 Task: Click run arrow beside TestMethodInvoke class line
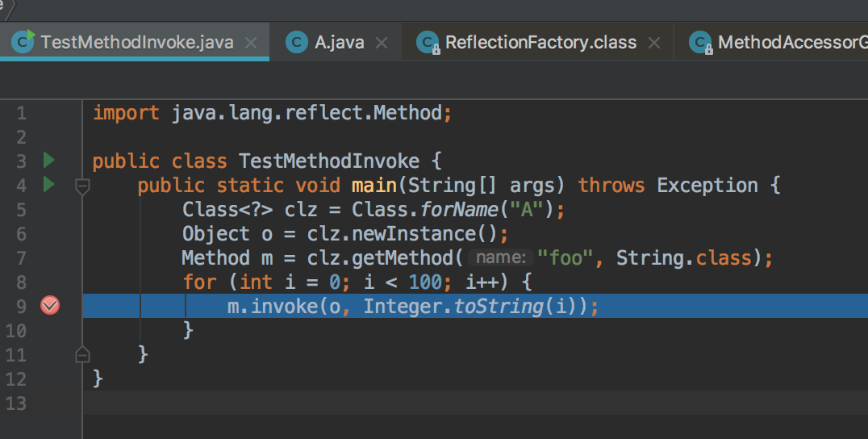tap(48, 160)
